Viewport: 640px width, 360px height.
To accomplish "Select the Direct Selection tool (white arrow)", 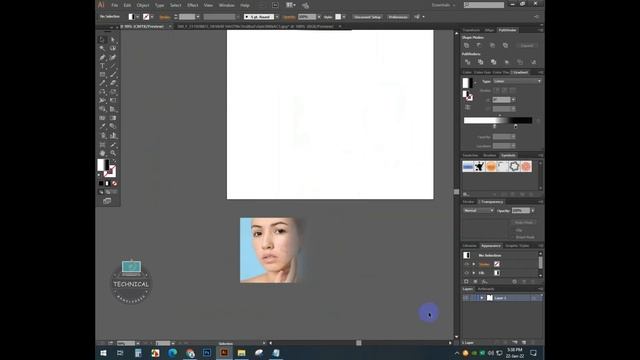I will pyautogui.click(x=113, y=40).
